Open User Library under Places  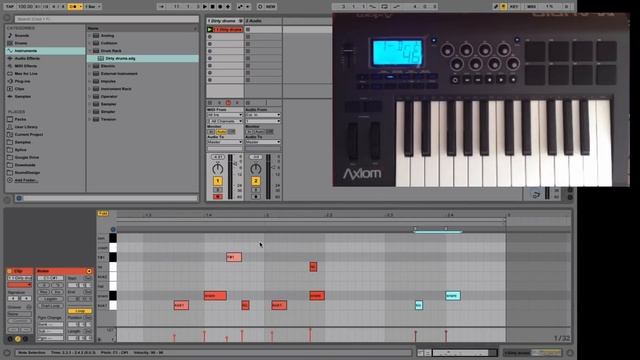point(26,127)
